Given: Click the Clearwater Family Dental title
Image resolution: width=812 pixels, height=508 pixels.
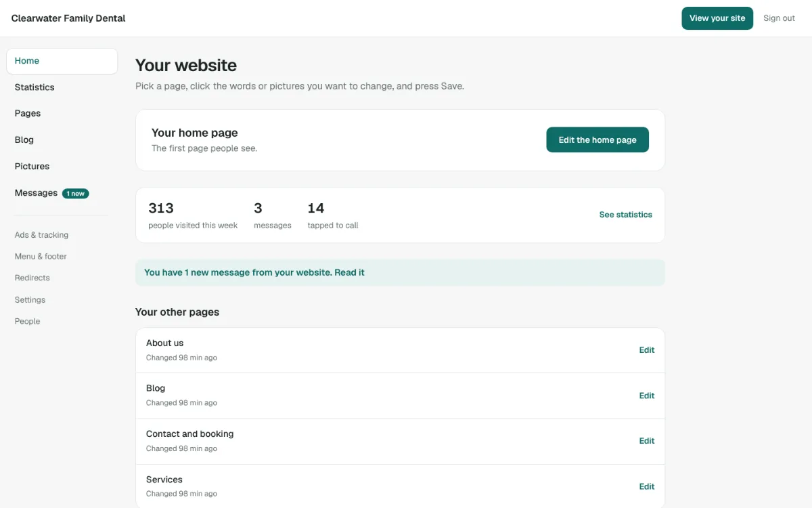Looking at the screenshot, I should pyautogui.click(x=68, y=18).
